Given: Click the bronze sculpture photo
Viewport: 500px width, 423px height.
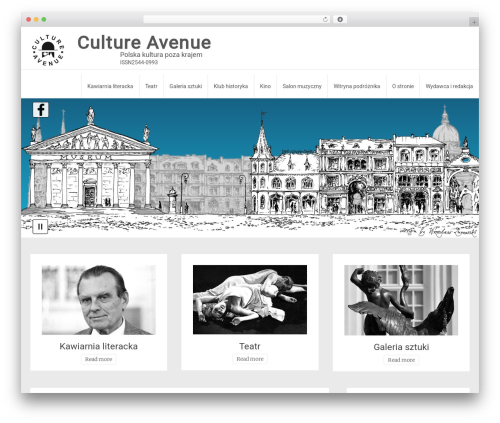Looking at the screenshot, I should (x=401, y=300).
